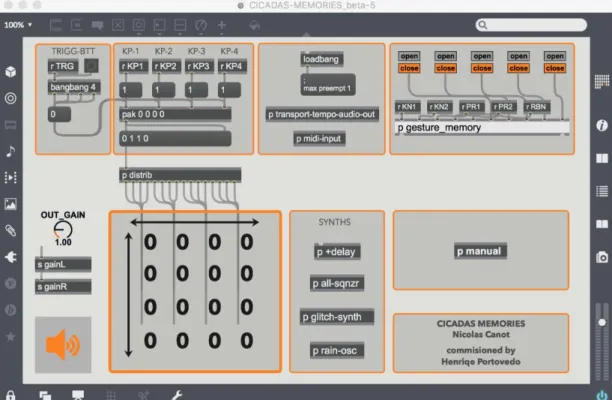Click the patcher search field
612x400 pixels.
point(531,25)
